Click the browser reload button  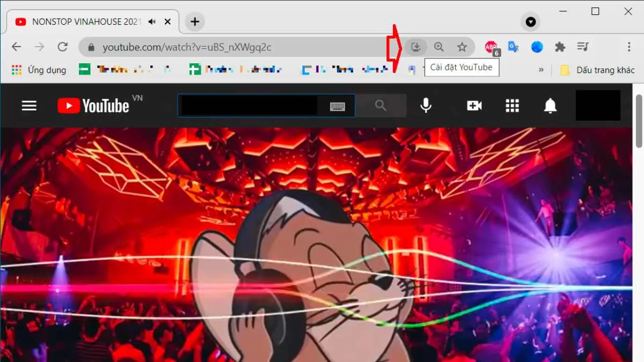tap(63, 47)
